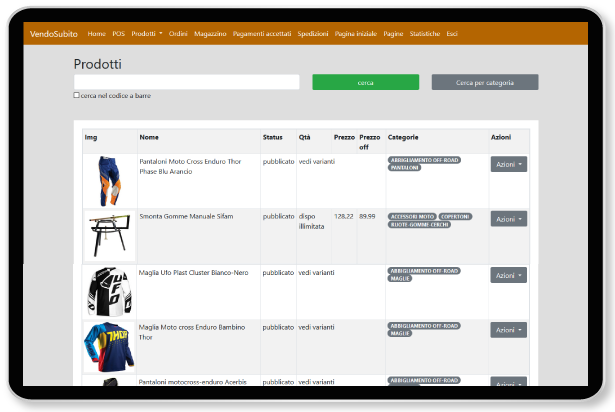Click product name Pantaloni Moto Cross Enduro Thor

[190, 166]
